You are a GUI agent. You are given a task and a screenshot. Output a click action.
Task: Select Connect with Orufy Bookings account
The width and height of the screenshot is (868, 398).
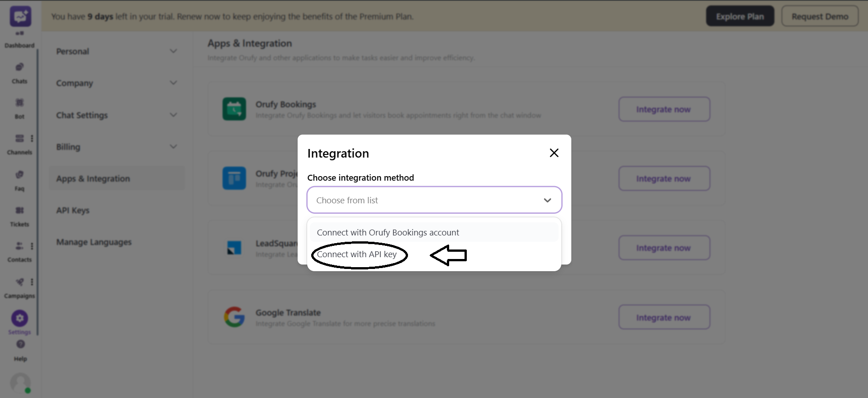point(434,232)
